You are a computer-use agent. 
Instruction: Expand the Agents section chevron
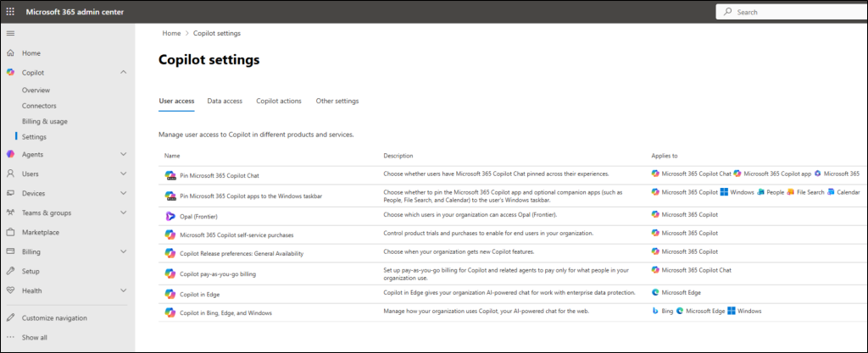[124, 154]
